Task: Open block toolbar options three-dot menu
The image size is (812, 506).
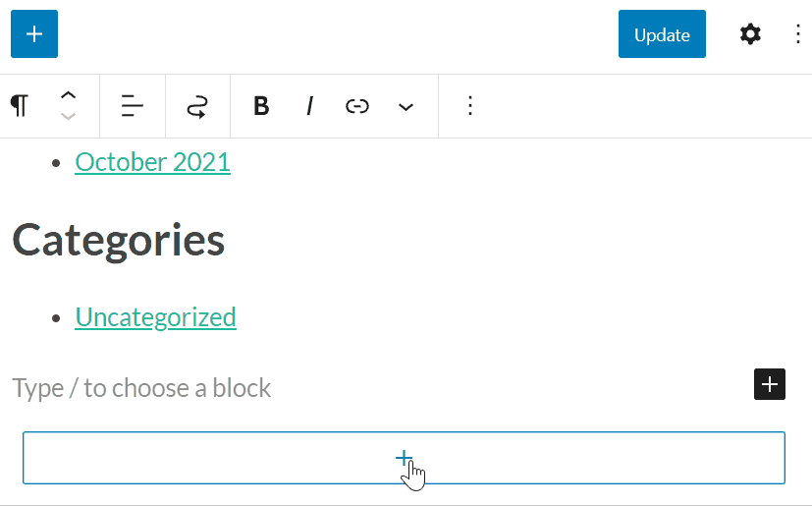Action: pos(470,106)
